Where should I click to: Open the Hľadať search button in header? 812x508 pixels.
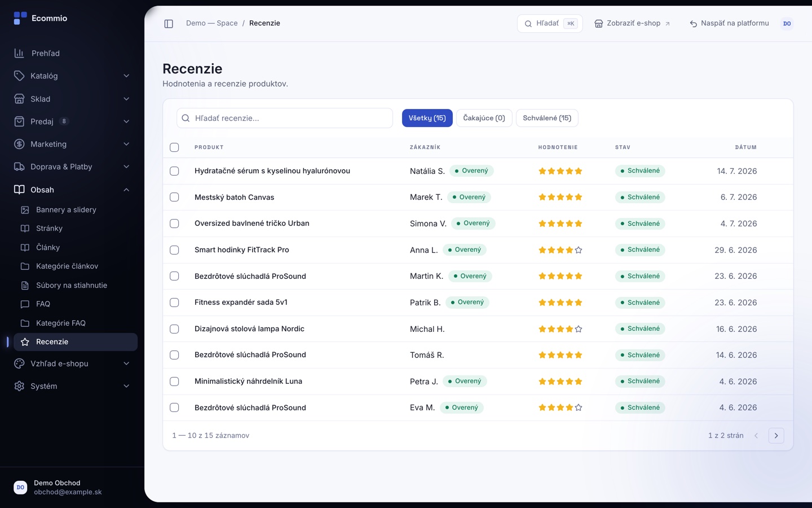pyautogui.click(x=550, y=24)
